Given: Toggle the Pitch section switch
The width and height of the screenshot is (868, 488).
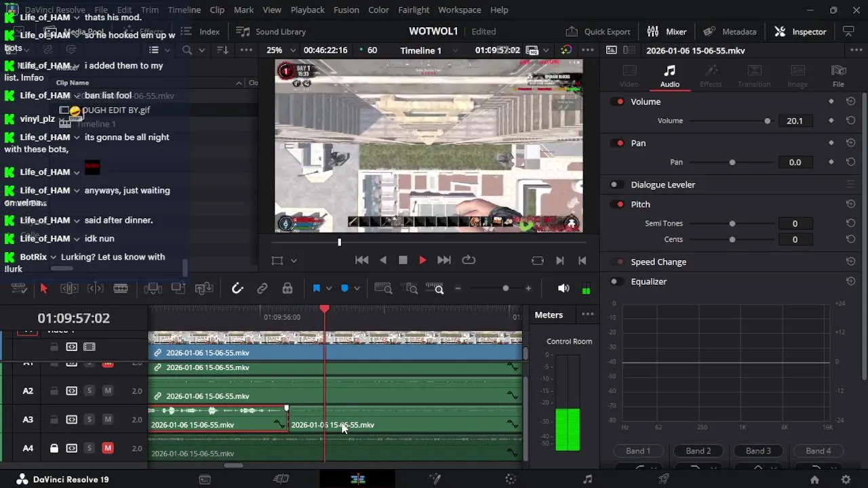Looking at the screenshot, I should coord(618,204).
